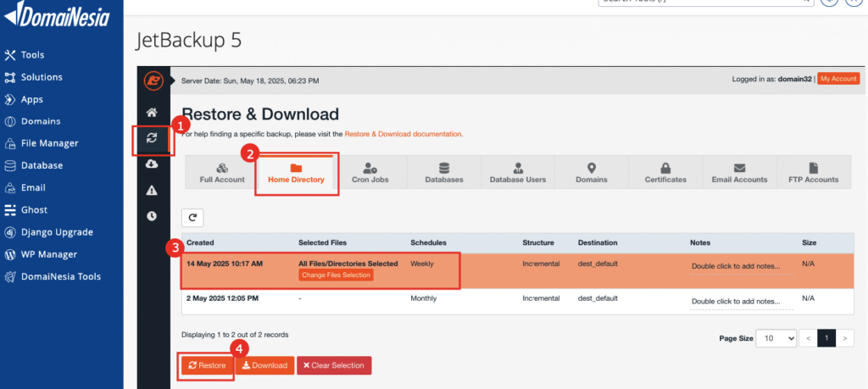Click the refresh backups list button

[192, 218]
